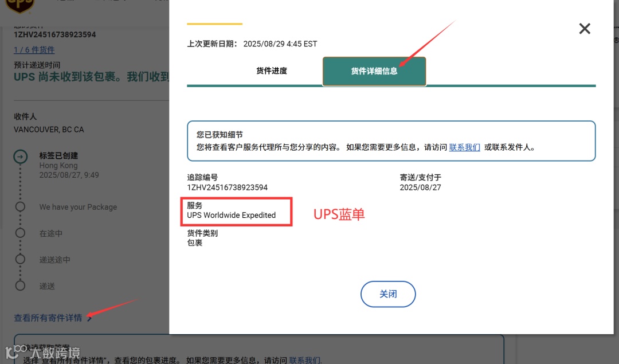Click the We have your Package label
619x364 pixels.
[78, 207]
